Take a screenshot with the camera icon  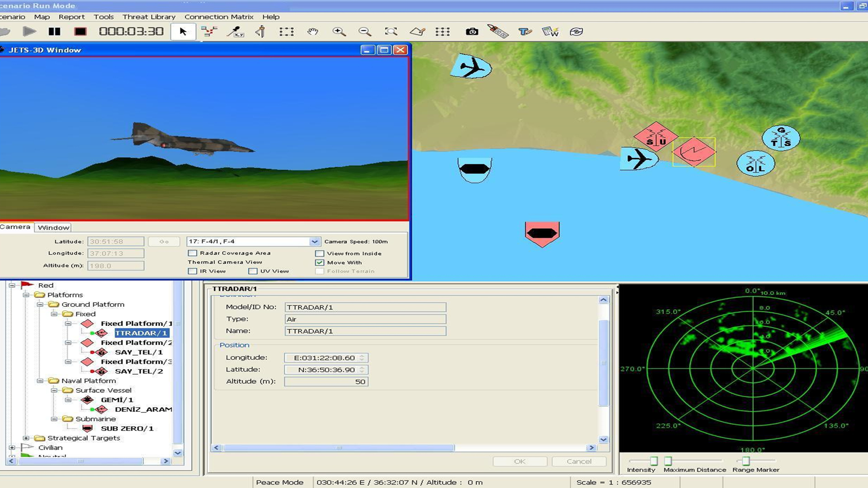coord(472,32)
